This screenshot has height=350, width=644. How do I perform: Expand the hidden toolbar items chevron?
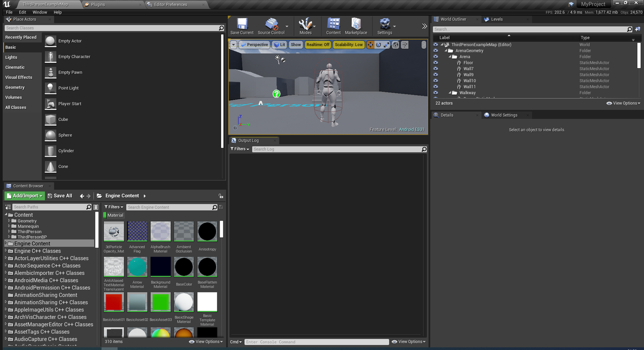click(424, 26)
